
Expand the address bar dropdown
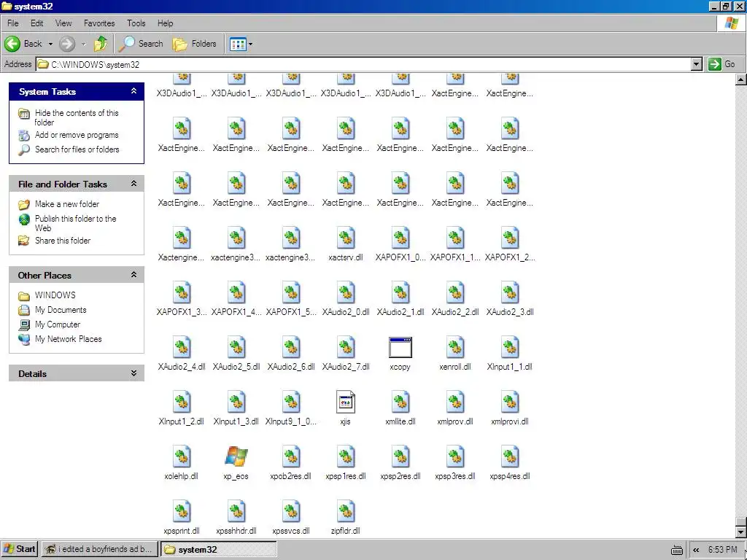697,64
